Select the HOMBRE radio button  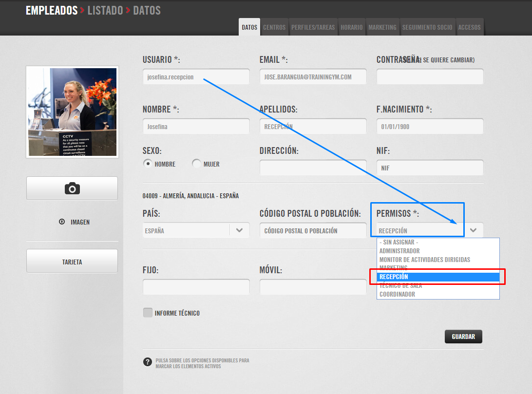[x=148, y=164]
